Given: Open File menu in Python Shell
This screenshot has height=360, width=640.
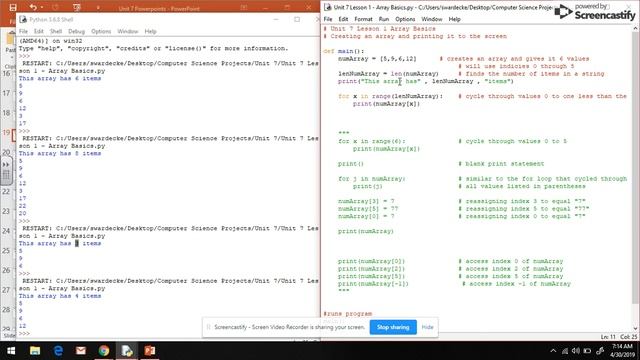Looking at the screenshot, I should [x=23, y=31].
